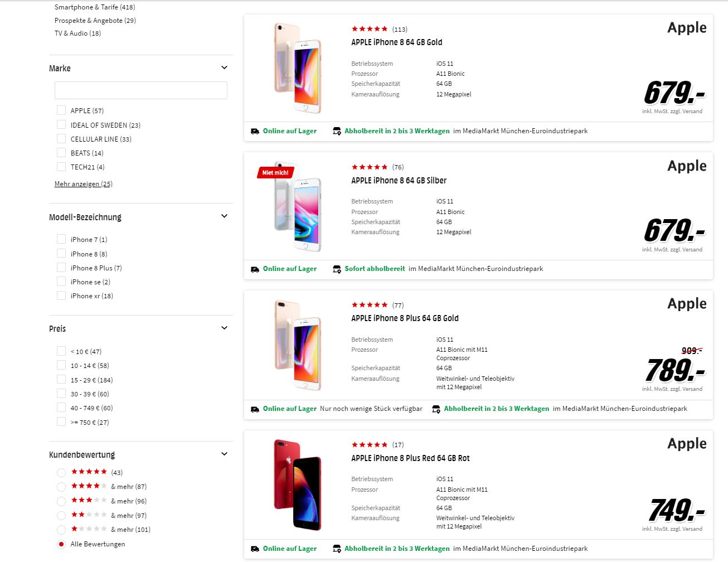Check the APPLE brand filter checkbox
Viewport: 728px width, 562px height.
coord(61,109)
